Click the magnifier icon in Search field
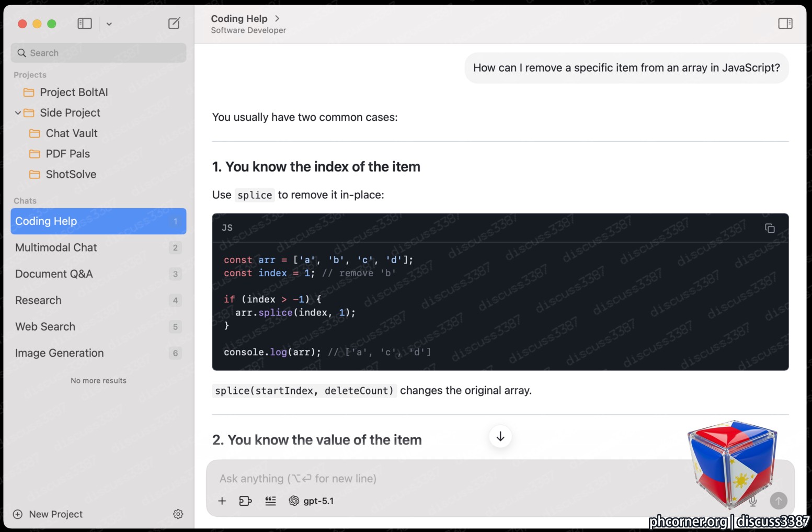This screenshot has width=812, height=532. (x=21, y=53)
